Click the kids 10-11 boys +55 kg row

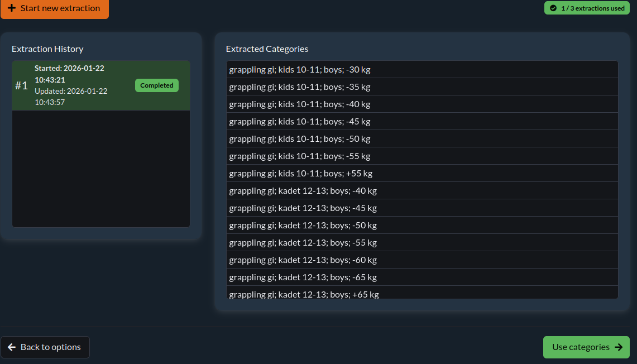[422, 174]
